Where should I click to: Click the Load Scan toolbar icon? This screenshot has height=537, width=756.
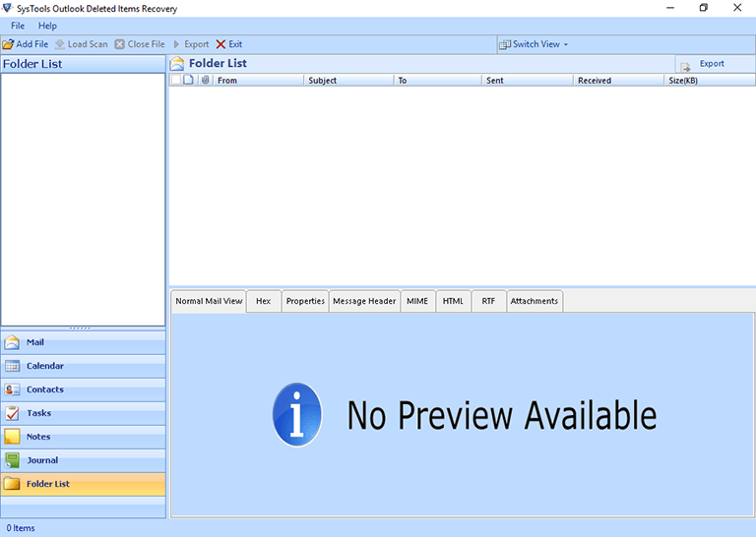(60, 44)
